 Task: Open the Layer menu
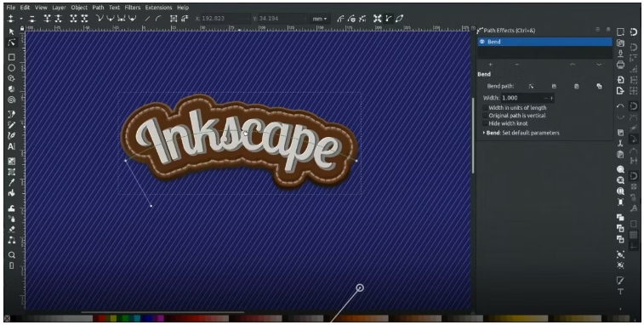pos(60,8)
